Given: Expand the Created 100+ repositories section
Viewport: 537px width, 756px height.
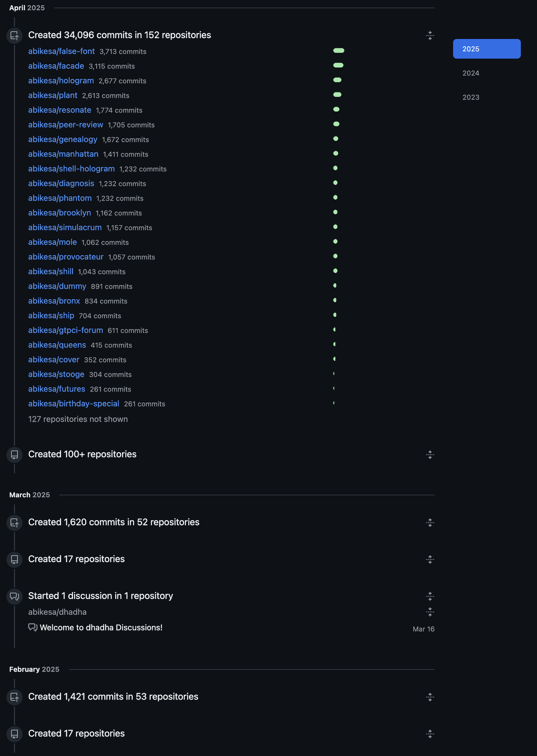Looking at the screenshot, I should [x=430, y=455].
